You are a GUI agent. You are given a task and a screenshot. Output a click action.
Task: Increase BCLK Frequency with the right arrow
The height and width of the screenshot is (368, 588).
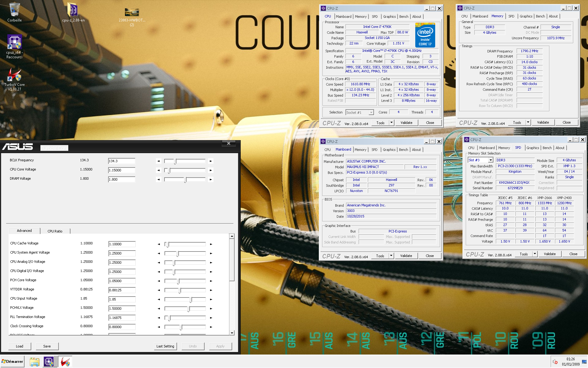point(211,161)
